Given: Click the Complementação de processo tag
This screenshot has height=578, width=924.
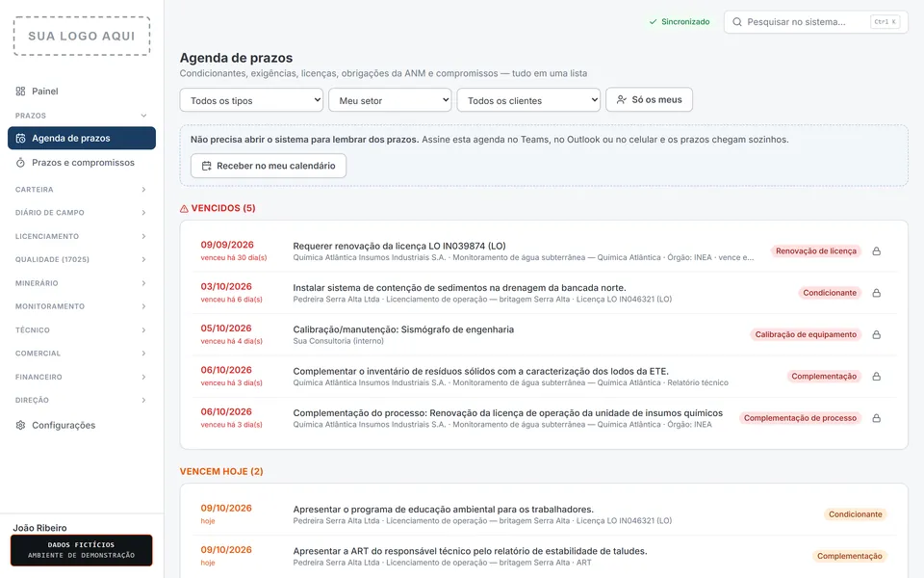Looking at the screenshot, I should point(800,417).
